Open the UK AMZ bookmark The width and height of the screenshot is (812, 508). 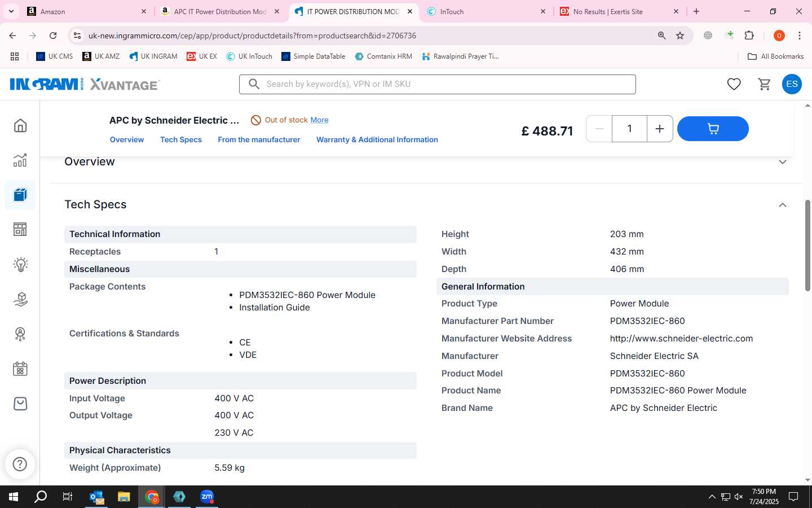101,56
